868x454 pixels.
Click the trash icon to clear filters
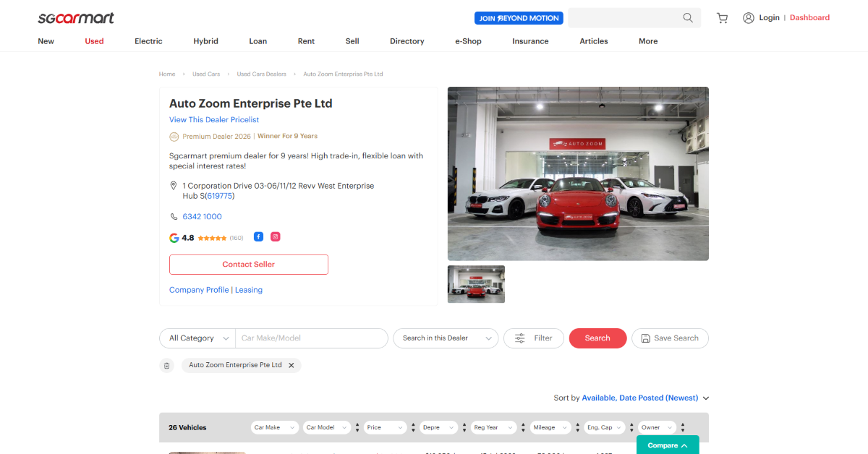[x=167, y=366]
